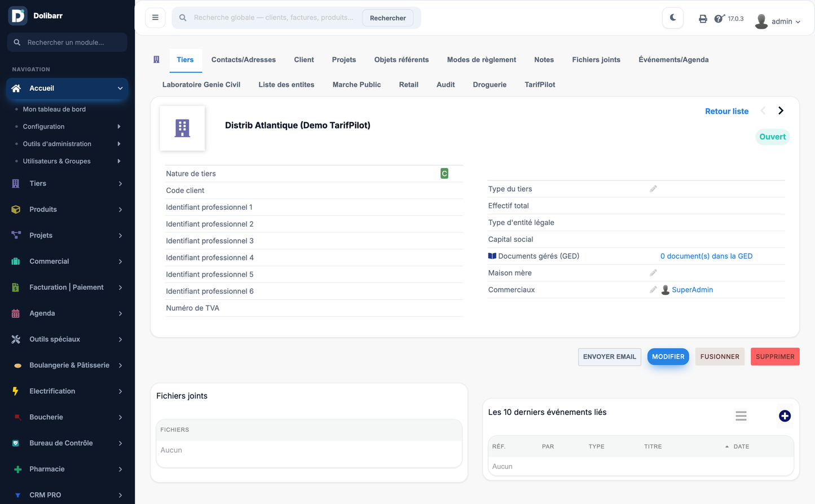
Task: Expand the Agenda sidebar chevron
Action: click(120, 313)
